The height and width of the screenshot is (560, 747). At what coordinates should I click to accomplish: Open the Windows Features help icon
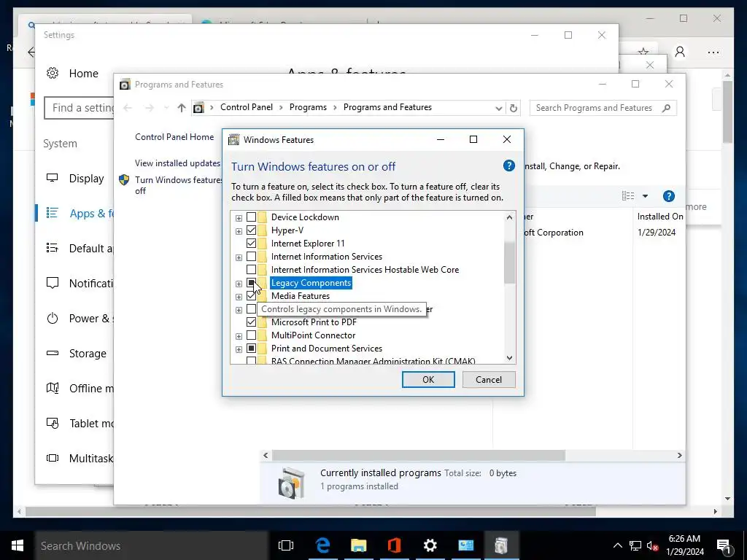coord(508,166)
